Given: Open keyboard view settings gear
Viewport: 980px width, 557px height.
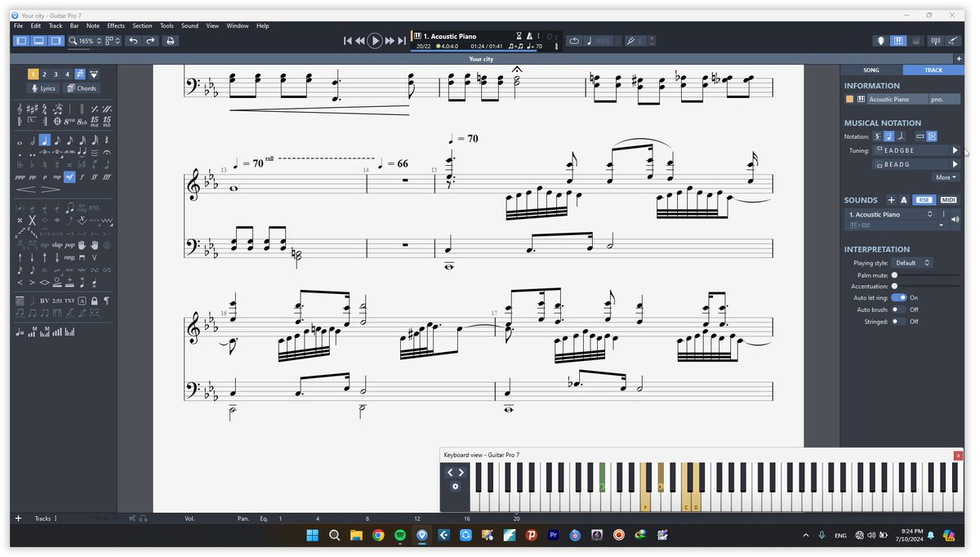Looking at the screenshot, I should [455, 486].
